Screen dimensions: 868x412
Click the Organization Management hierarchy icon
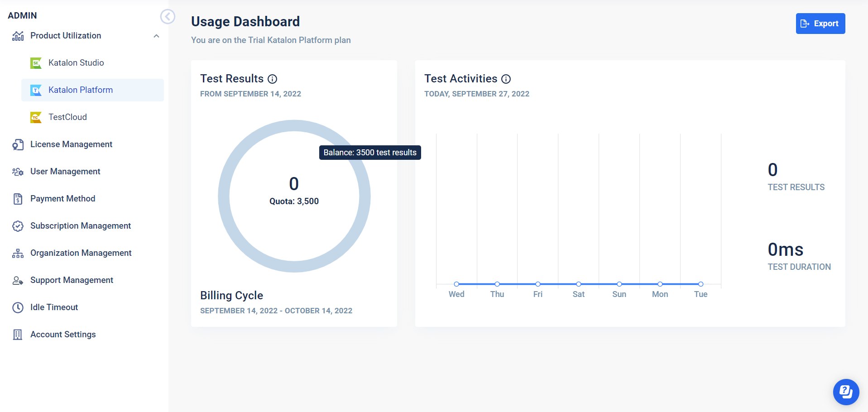click(x=18, y=253)
